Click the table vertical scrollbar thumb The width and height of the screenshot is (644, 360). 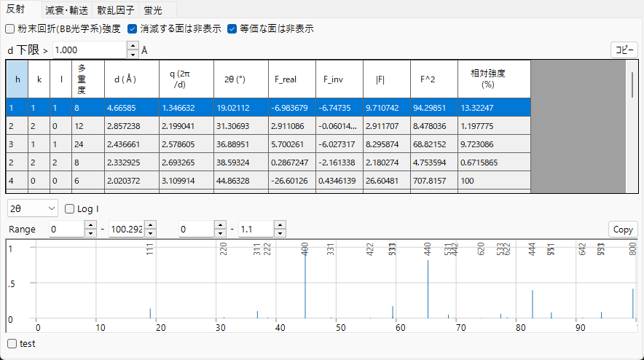tap(632, 85)
